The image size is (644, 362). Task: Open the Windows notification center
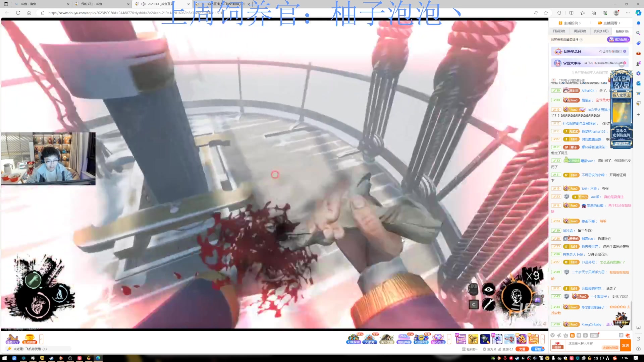(x=636, y=358)
